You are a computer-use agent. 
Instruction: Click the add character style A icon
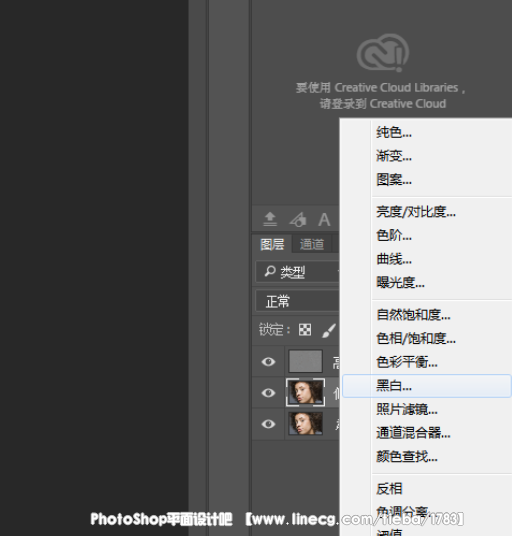[x=324, y=219]
